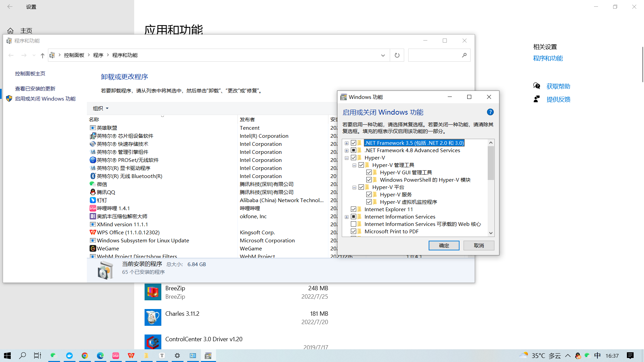Enable IIS Hostable Web Core checkbox
This screenshot has width=644, height=362.
(x=354, y=224)
